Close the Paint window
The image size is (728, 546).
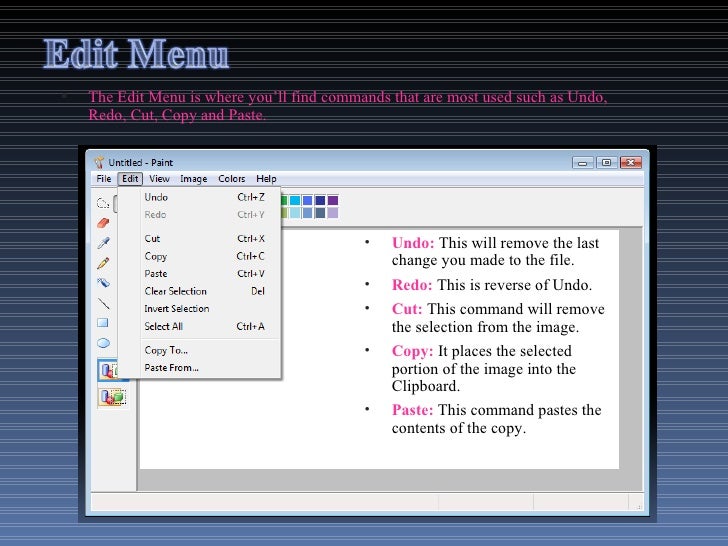click(630, 162)
